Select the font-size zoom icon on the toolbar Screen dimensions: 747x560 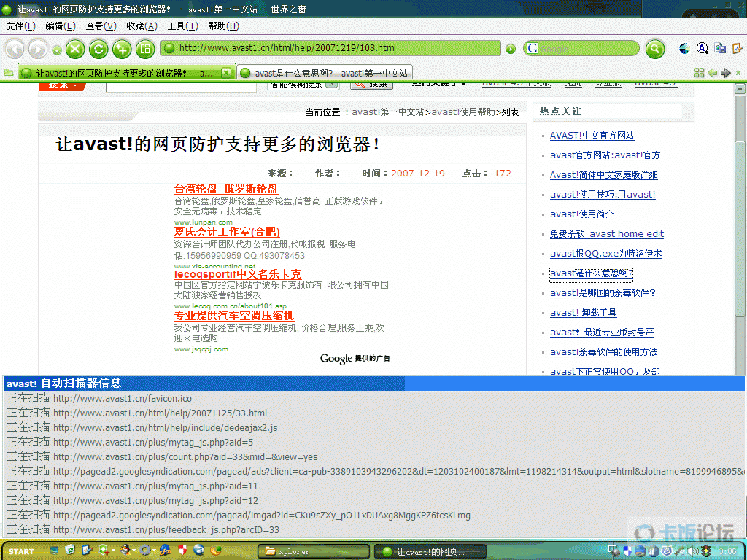click(703, 48)
